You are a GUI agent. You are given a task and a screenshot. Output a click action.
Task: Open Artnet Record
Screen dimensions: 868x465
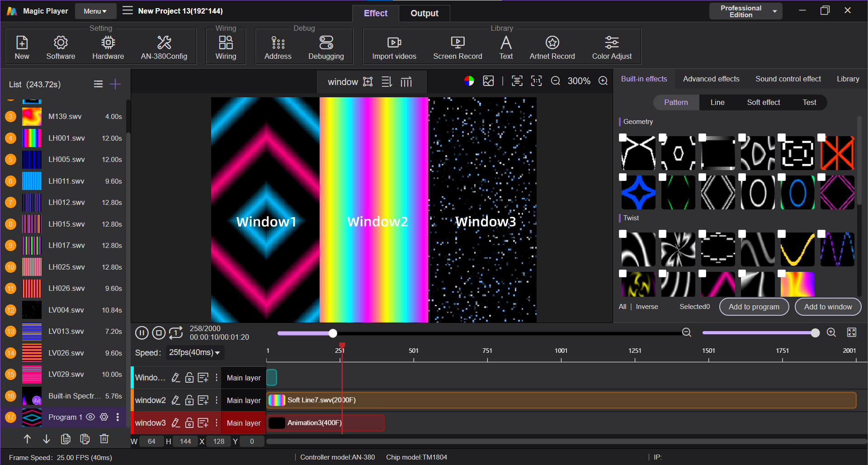pos(552,47)
